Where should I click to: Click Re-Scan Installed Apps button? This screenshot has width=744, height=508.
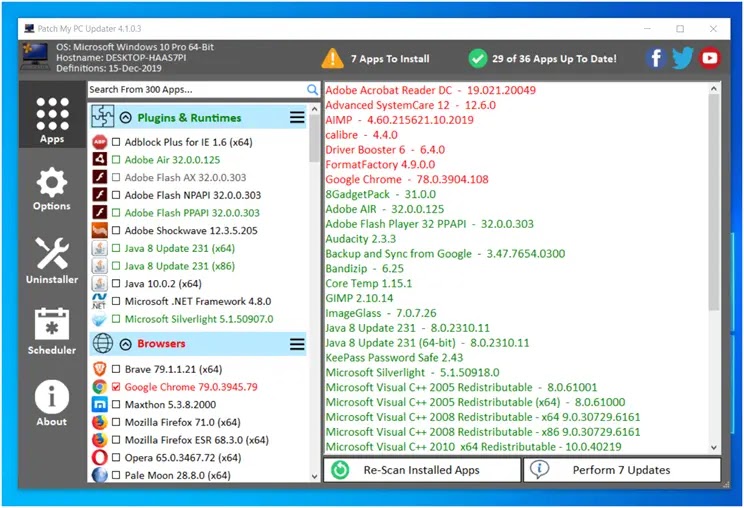422,470
